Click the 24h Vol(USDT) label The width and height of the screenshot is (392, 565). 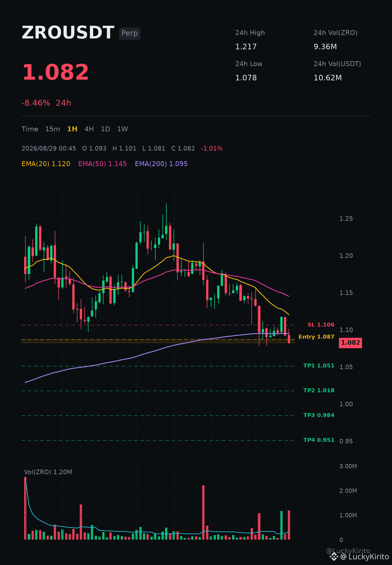[337, 64]
